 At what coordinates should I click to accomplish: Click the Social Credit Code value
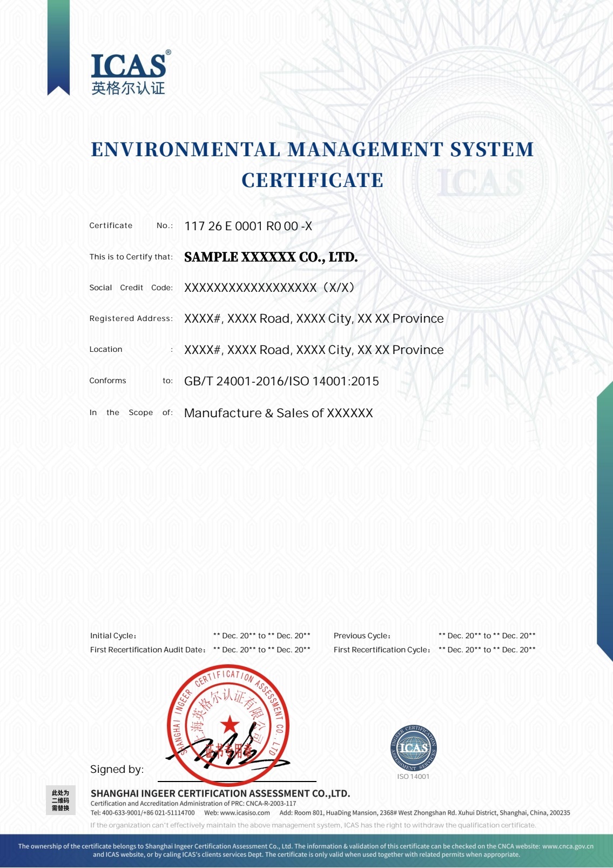coord(270,288)
